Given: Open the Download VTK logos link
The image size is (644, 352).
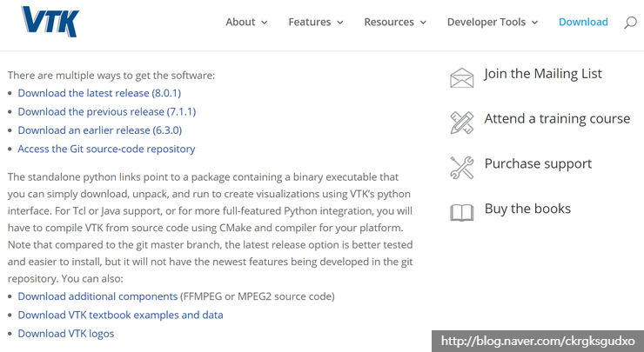Looking at the screenshot, I should pyautogui.click(x=66, y=334).
